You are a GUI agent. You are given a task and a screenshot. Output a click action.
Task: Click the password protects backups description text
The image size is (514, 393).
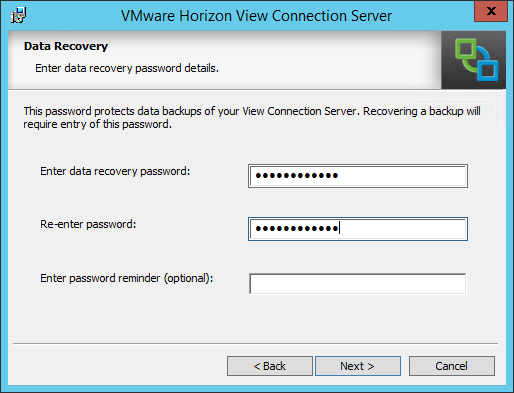click(252, 118)
